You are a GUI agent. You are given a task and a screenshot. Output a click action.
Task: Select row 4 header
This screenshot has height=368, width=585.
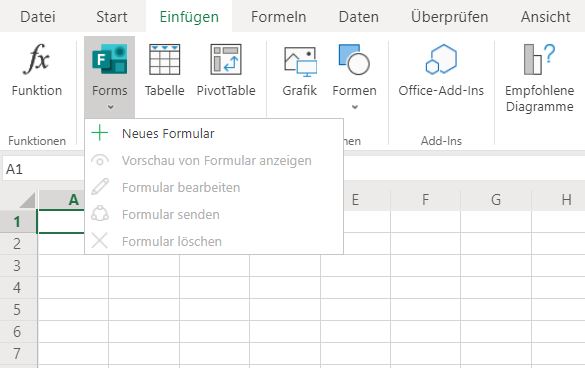tap(18, 287)
